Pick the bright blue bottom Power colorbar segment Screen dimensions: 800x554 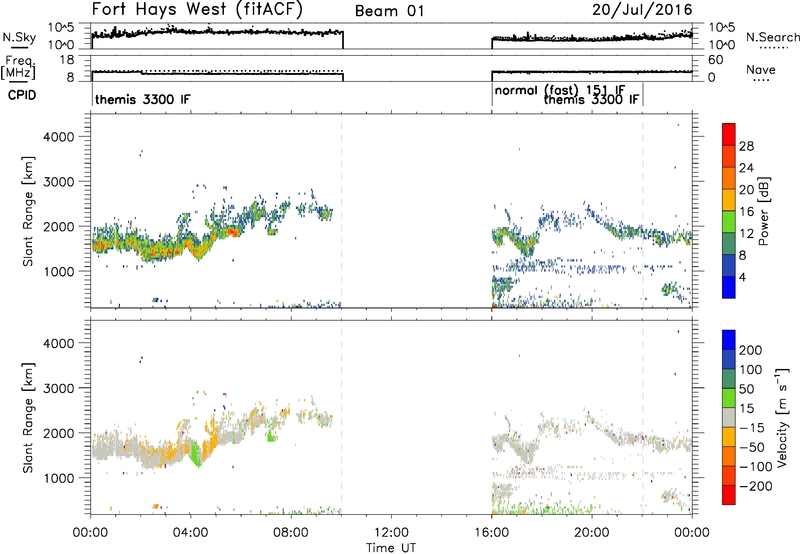tap(729, 287)
